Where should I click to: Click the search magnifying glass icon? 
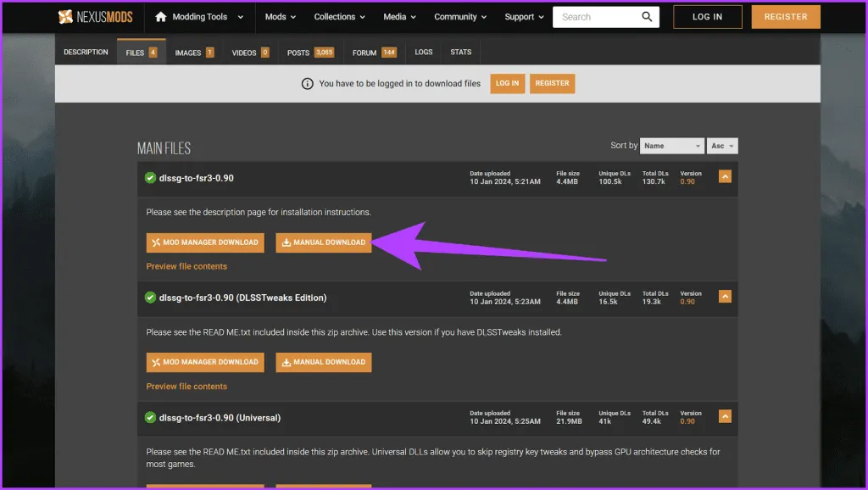[647, 17]
